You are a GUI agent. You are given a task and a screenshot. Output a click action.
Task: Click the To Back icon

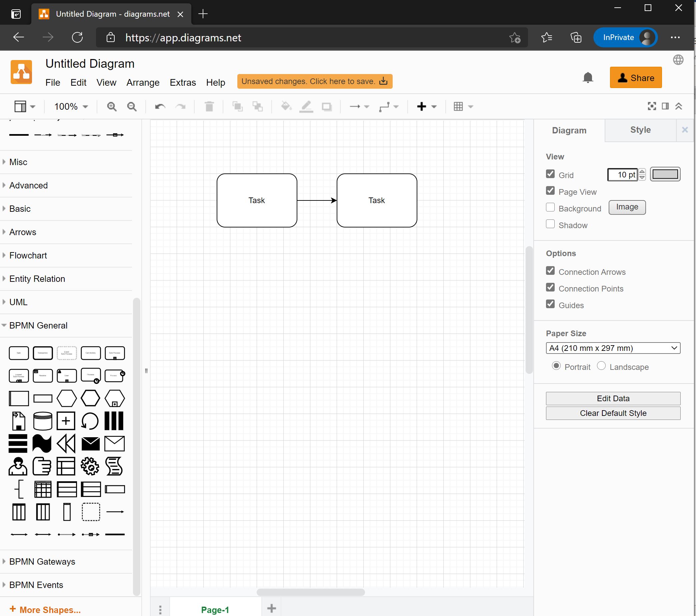(x=257, y=107)
